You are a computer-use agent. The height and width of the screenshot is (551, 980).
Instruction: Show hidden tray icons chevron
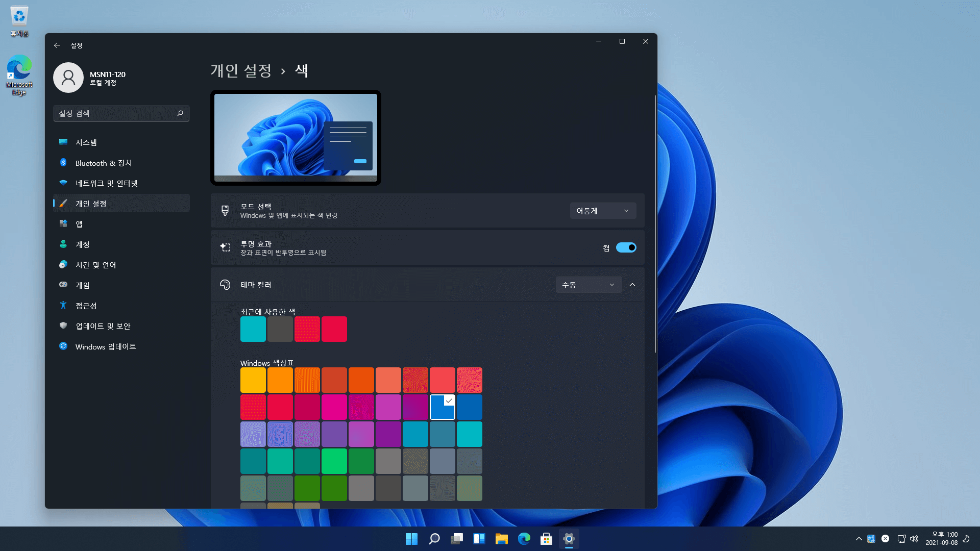pyautogui.click(x=859, y=539)
